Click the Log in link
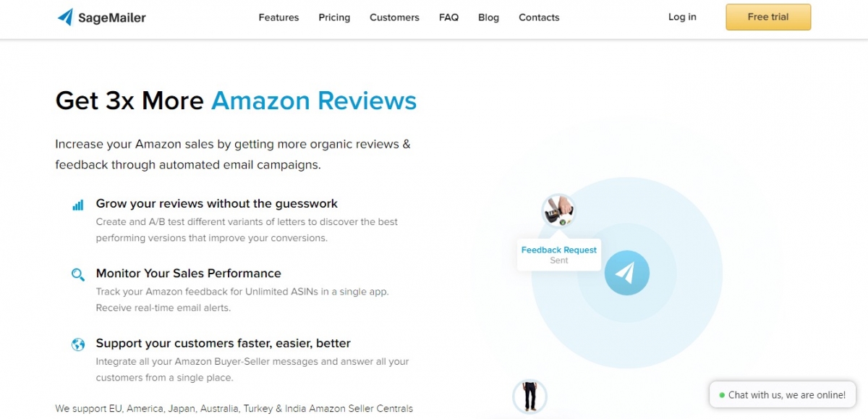This screenshot has width=868, height=419. click(682, 17)
